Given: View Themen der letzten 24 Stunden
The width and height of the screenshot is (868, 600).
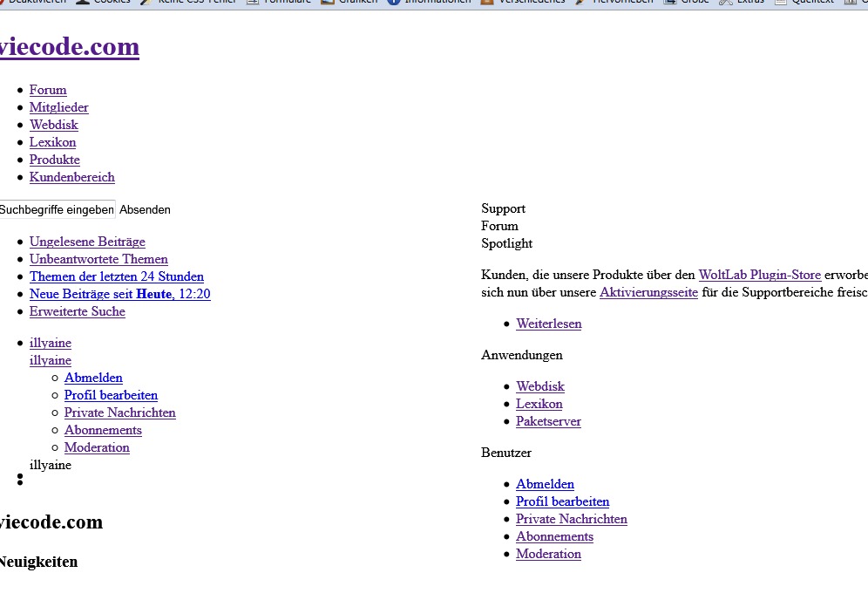Looking at the screenshot, I should click(116, 276).
